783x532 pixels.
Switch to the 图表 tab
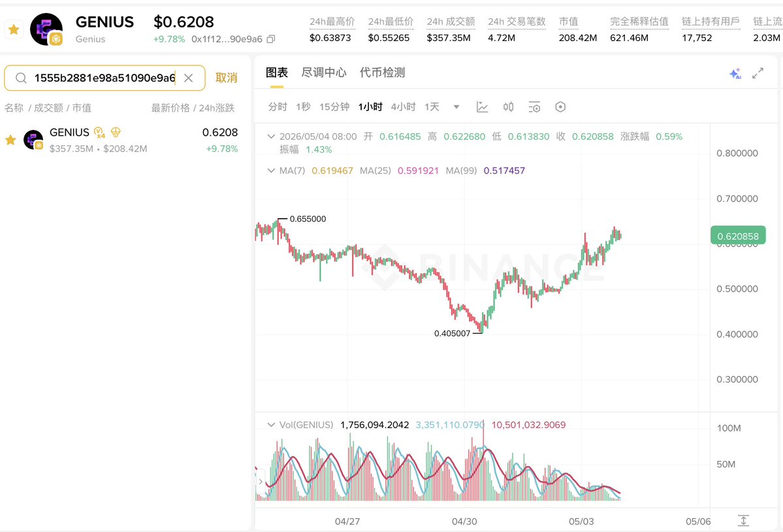[277, 72]
